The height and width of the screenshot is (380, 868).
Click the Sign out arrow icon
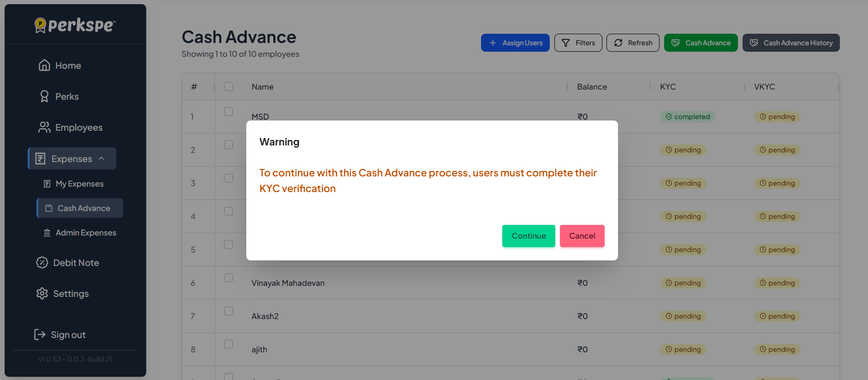tap(39, 334)
